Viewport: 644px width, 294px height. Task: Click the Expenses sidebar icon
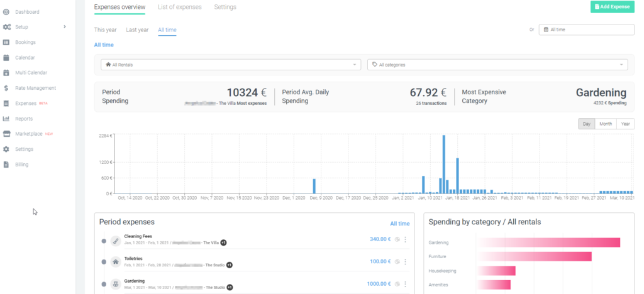(x=6, y=103)
